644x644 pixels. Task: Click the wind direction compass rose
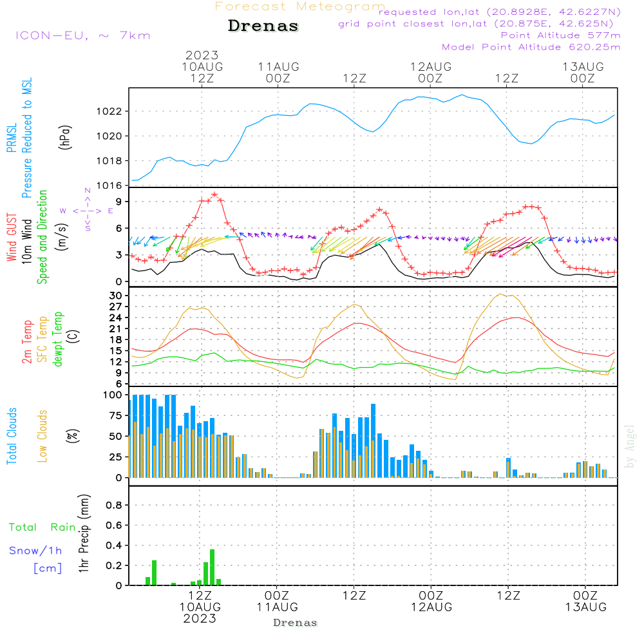point(87,210)
